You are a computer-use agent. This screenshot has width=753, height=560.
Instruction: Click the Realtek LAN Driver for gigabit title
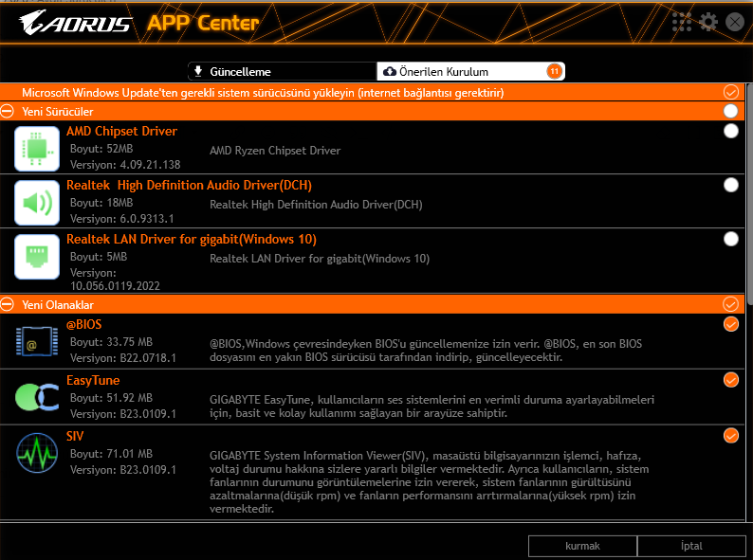coord(192,239)
